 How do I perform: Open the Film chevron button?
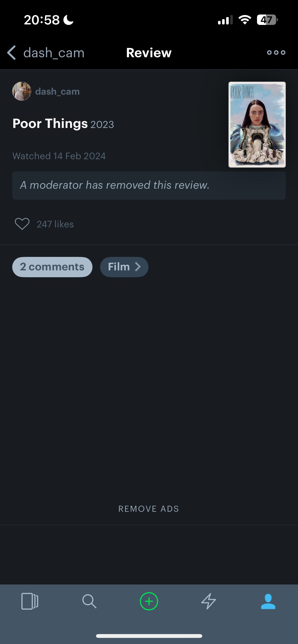[124, 267]
